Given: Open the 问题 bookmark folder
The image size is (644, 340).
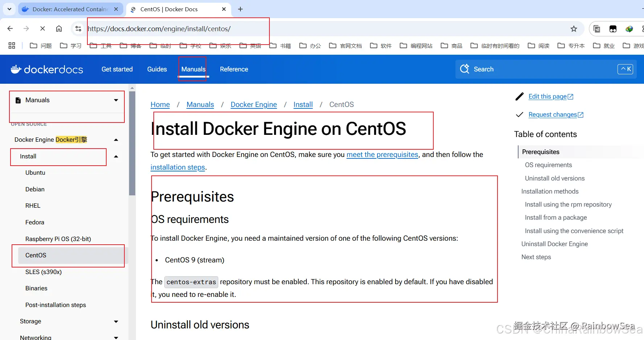Looking at the screenshot, I should tap(41, 46).
